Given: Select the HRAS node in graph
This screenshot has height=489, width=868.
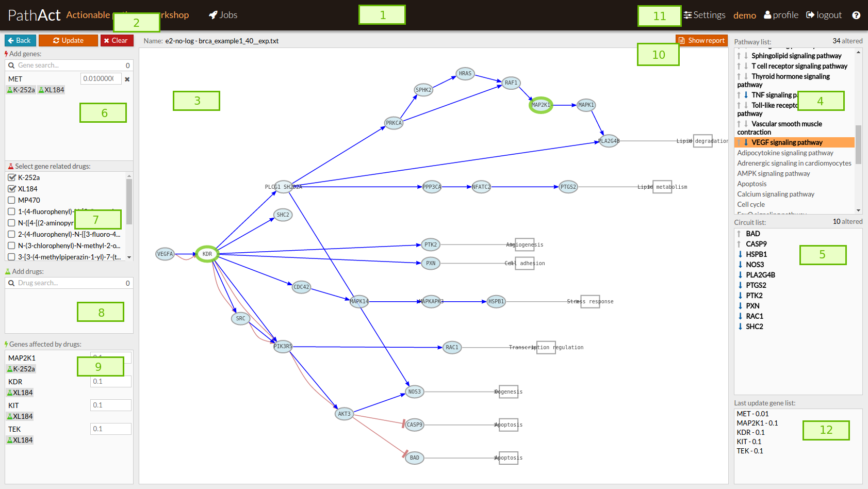Looking at the screenshot, I should (465, 73).
